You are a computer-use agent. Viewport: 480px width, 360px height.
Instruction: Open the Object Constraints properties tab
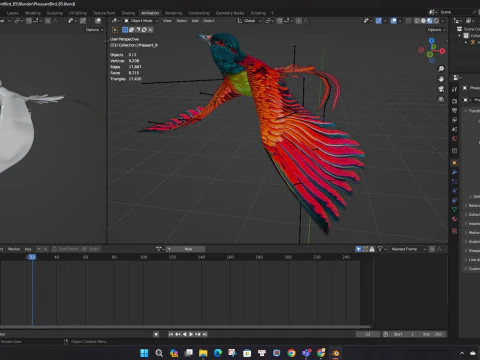[454, 200]
